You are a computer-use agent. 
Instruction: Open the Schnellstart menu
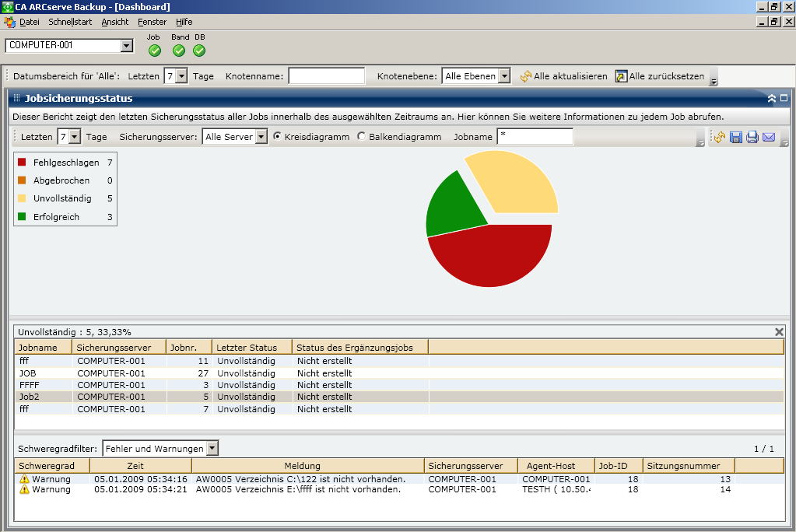70,22
